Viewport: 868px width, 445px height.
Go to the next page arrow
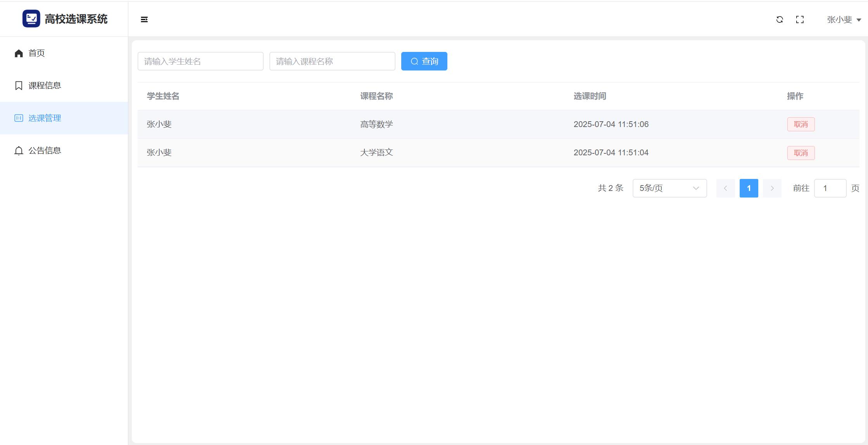(x=772, y=188)
